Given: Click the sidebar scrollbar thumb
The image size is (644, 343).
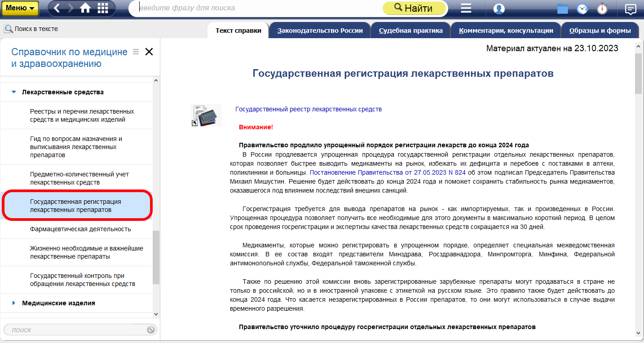Looking at the screenshot, I should click(156, 257).
